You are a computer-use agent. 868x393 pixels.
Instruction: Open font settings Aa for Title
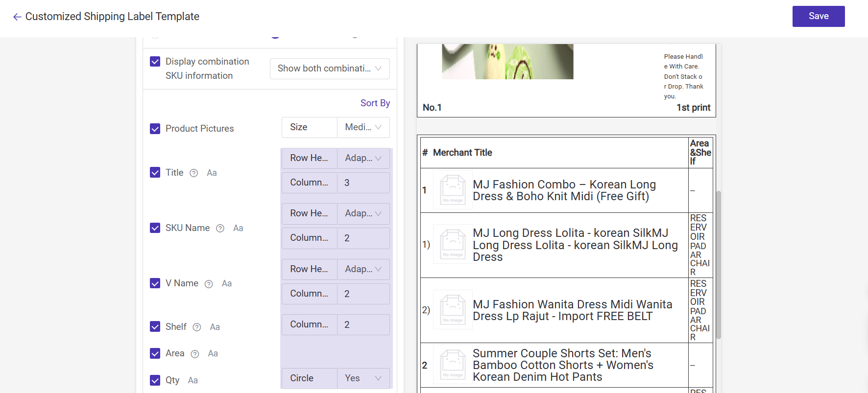pyautogui.click(x=212, y=173)
